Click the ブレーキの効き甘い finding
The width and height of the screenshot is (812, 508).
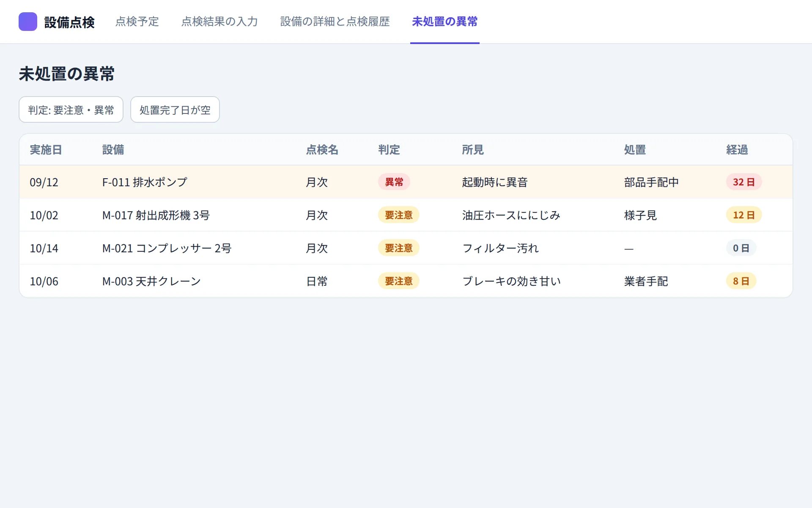click(511, 281)
